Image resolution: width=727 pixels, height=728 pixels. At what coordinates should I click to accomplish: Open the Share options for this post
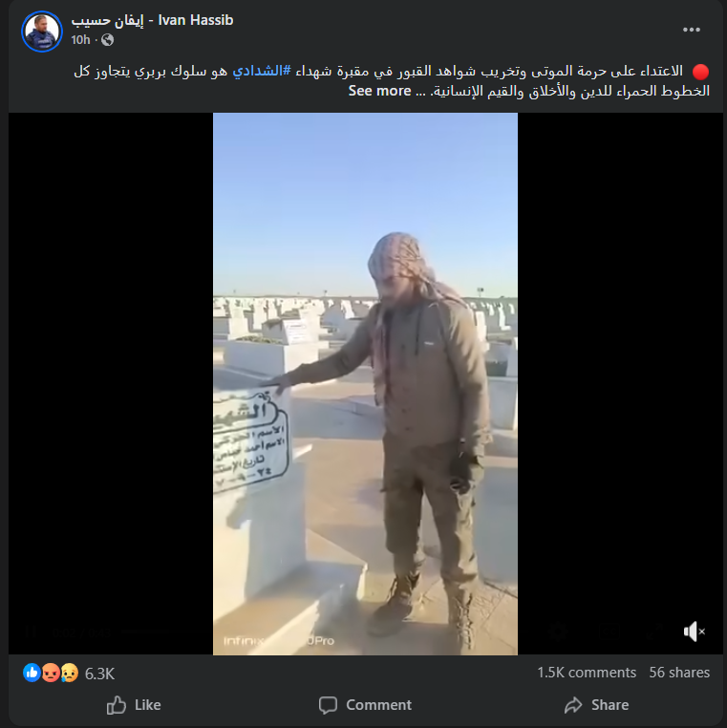tap(596, 705)
